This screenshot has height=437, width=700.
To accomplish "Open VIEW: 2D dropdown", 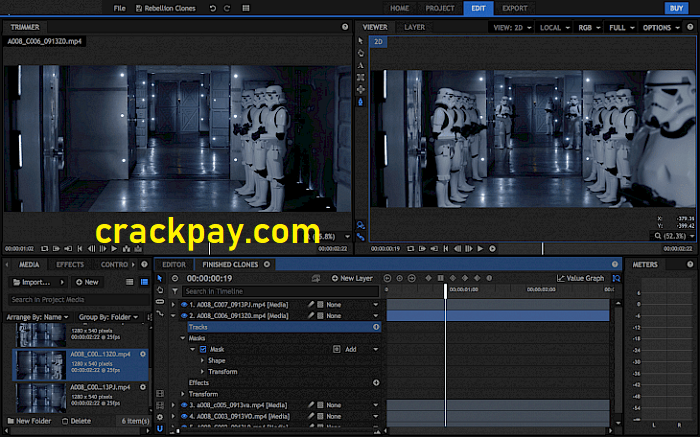I will [512, 27].
